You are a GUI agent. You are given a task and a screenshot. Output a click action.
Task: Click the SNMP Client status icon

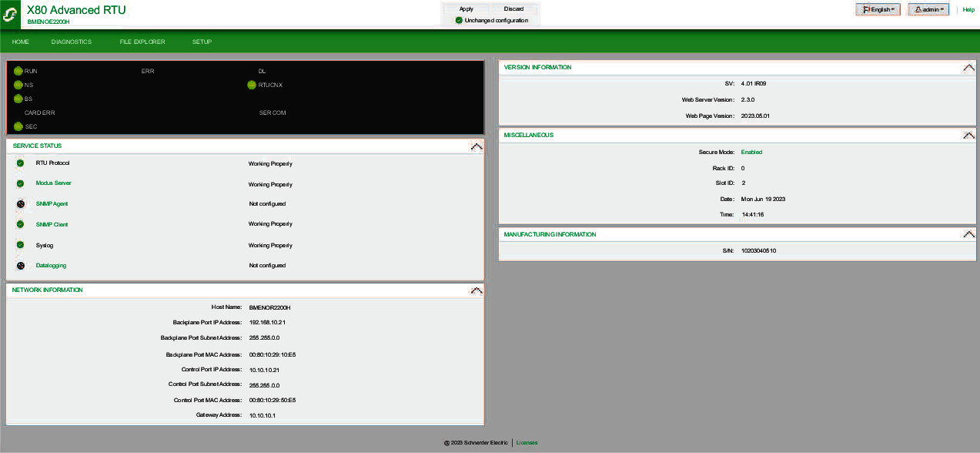(20, 224)
